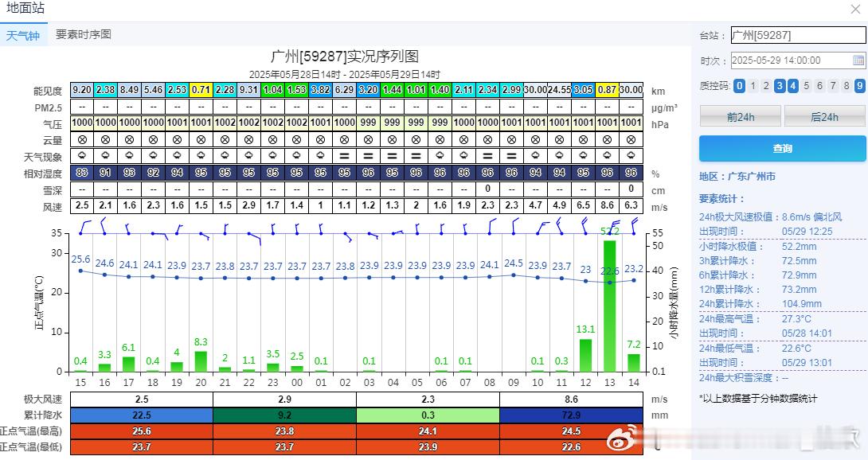Screen dimensions: 868x460
Task: Click chart title 广州[59287]实况序列图
Action: pyautogui.click(x=344, y=56)
